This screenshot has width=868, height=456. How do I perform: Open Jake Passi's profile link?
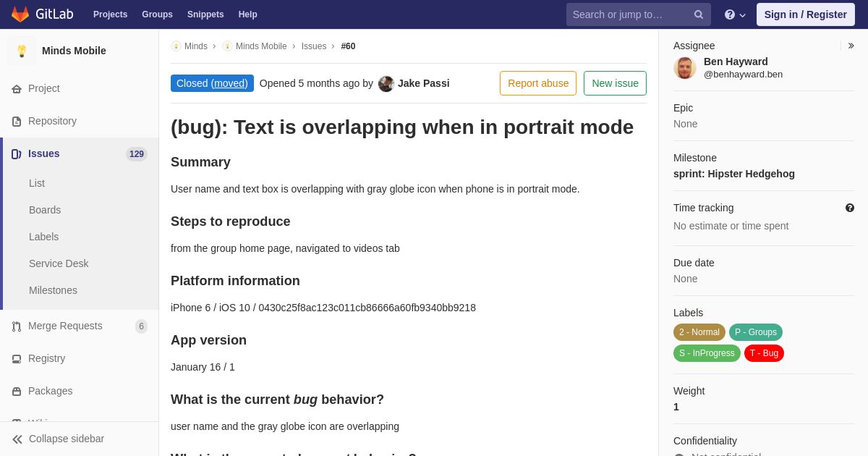click(423, 83)
